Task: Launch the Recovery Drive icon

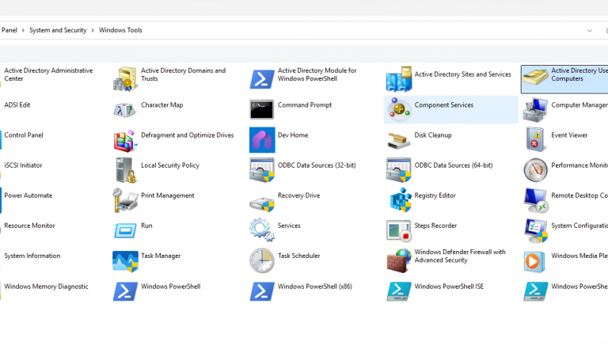Action: coord(262,204)
